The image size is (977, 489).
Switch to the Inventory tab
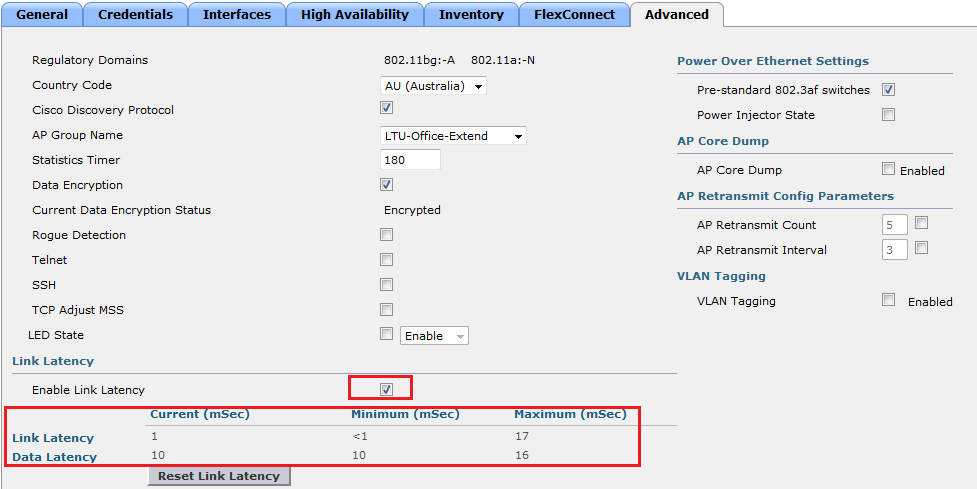click(x=471, y=15)
